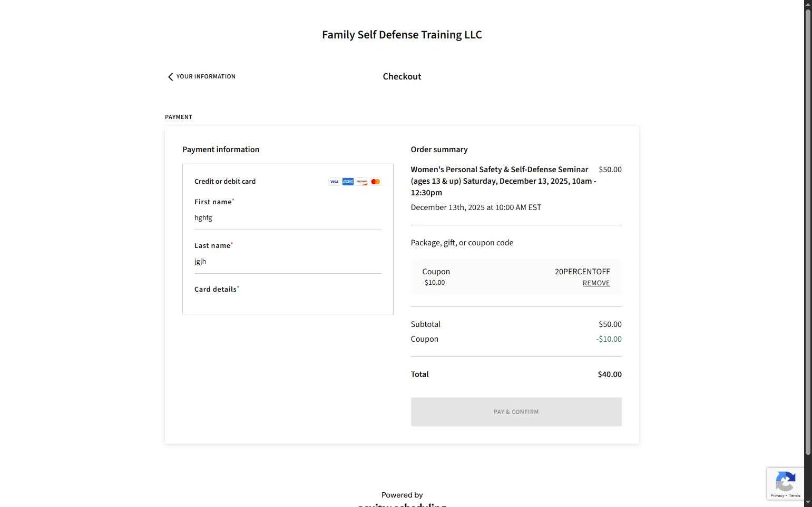Screen dimensions: 812x507
Task: Click the back chevron arrow icon
Action: click(x=170, y=77)
